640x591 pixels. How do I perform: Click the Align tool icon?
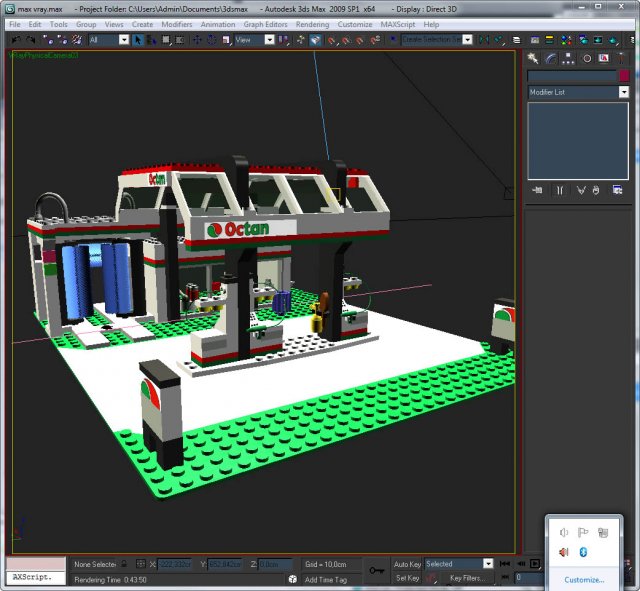pyautogui.click(x=498, y=40)
